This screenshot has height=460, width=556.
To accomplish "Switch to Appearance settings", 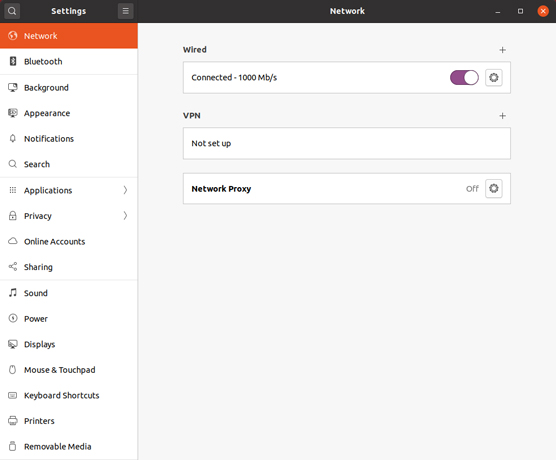I will (69, 113).
